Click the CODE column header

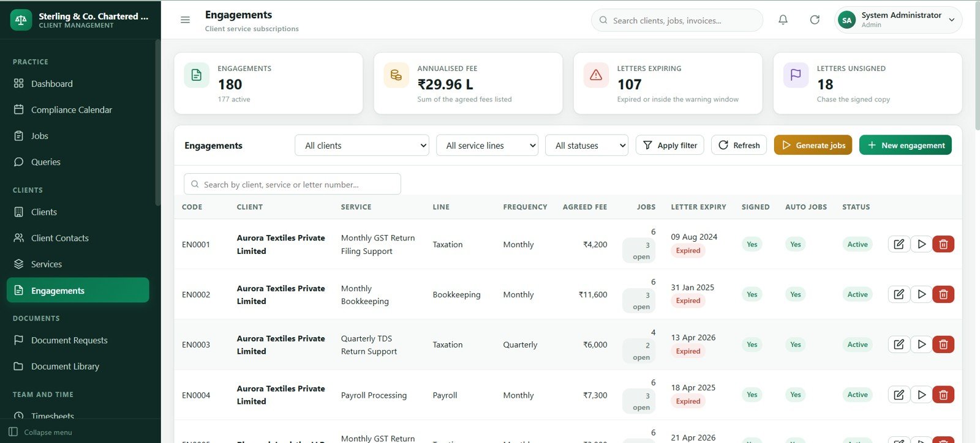[192, 207]
